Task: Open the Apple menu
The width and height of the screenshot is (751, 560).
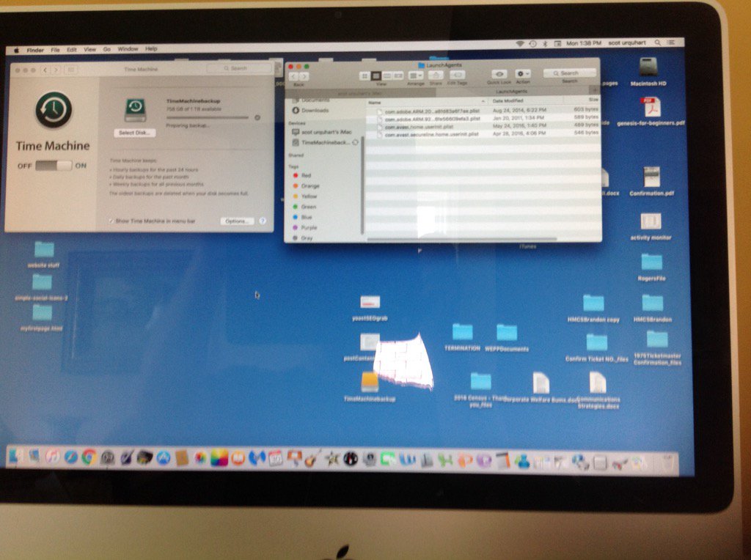Action: click(x=16, y=50)
